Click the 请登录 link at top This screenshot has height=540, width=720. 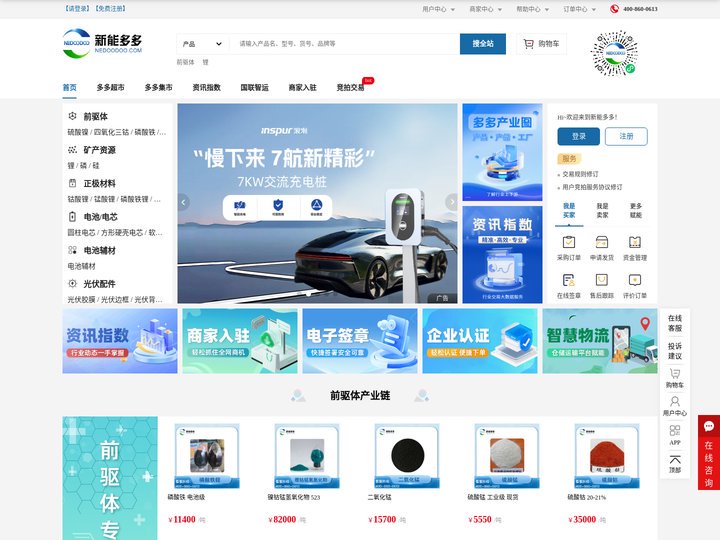77,8
